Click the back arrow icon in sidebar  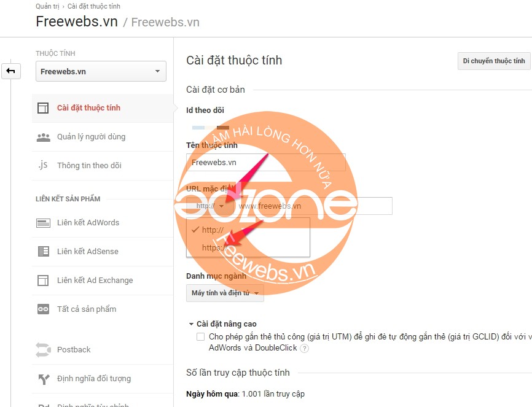pos(11,71)
